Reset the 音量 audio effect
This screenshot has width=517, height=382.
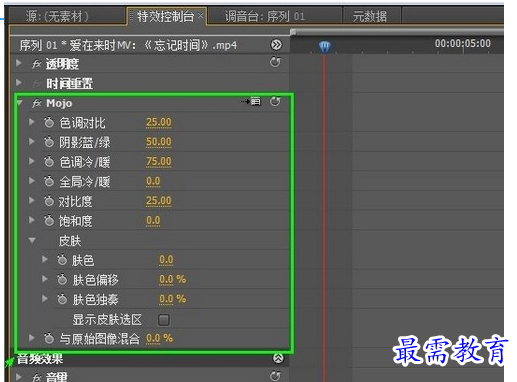coord(275,376)
